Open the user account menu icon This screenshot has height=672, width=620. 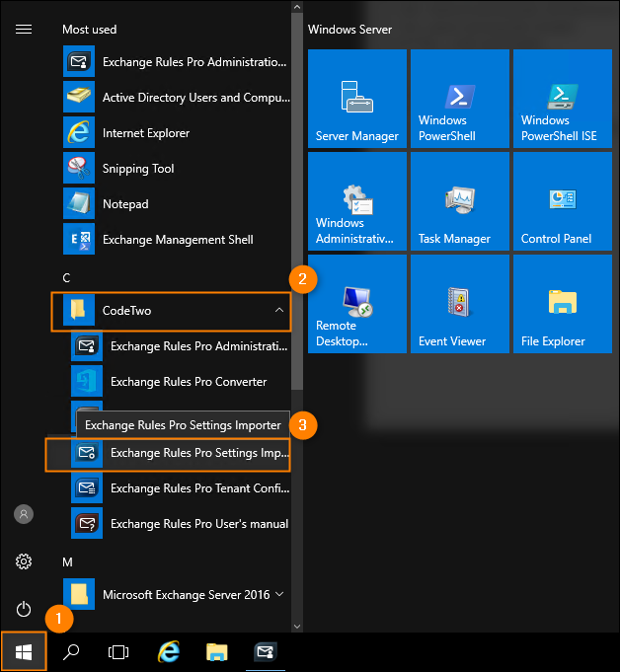pyautogui.click(x=24, y=514)
